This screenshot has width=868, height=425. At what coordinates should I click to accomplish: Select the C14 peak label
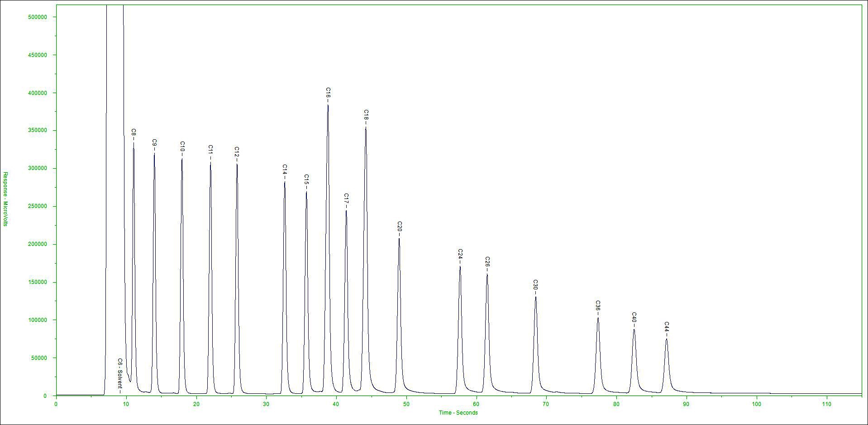coord(285,170)
